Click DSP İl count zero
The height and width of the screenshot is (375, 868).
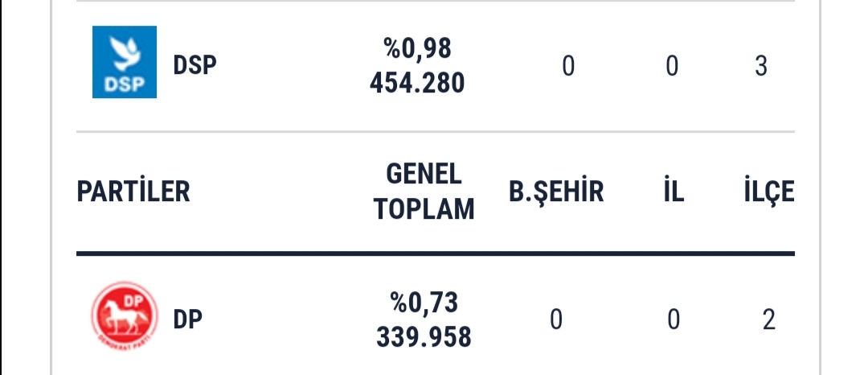[671, 66]
